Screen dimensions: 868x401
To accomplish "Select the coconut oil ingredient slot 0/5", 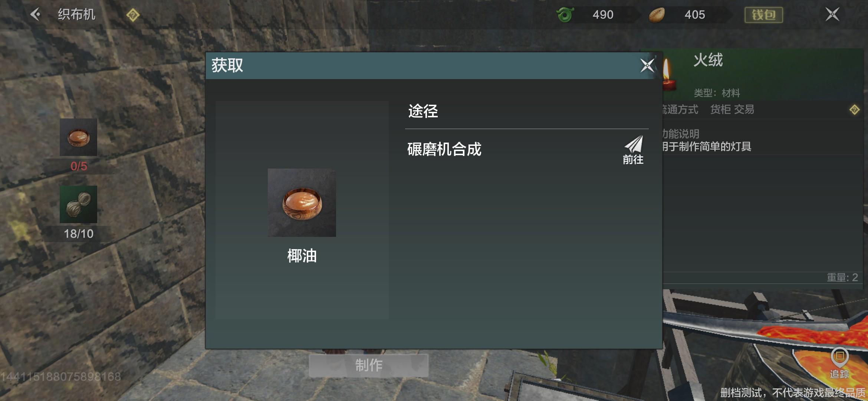I will (79, 137).
